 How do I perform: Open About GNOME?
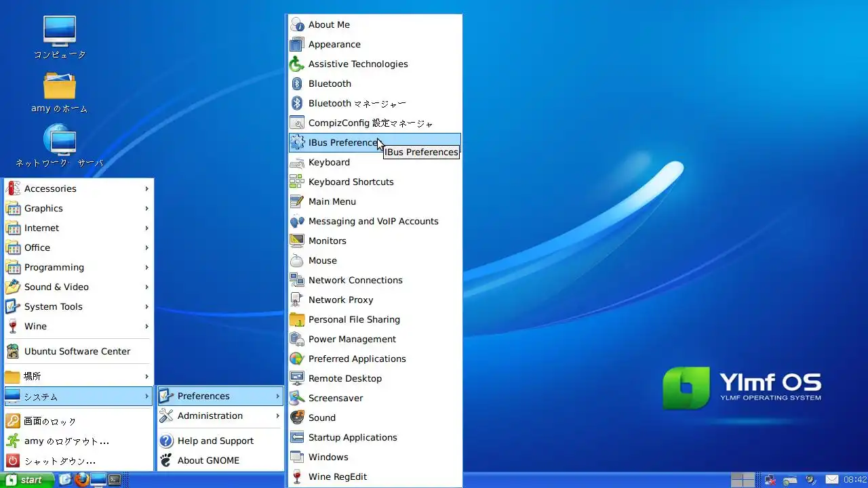click(220, 460)
